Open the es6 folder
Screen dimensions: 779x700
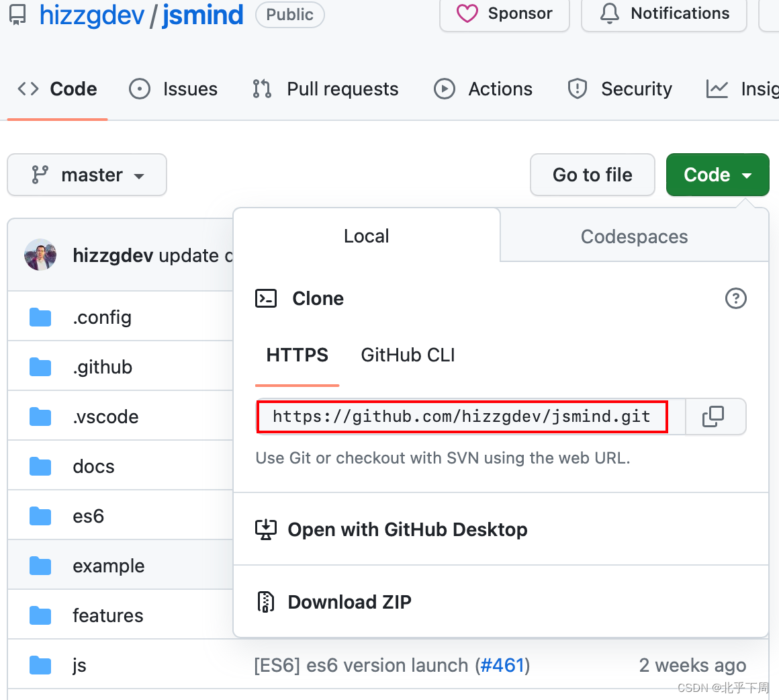coord(89,516)
